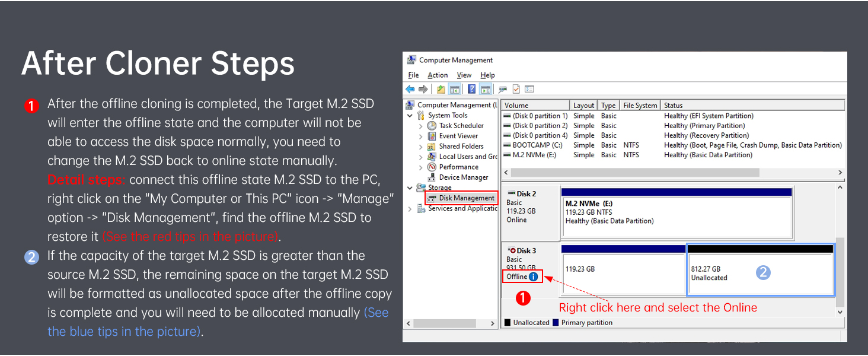The width and height of the screenshot is (868, 356).
Task: Expand the Services and Applications node
Action: [x=410, y=209]
